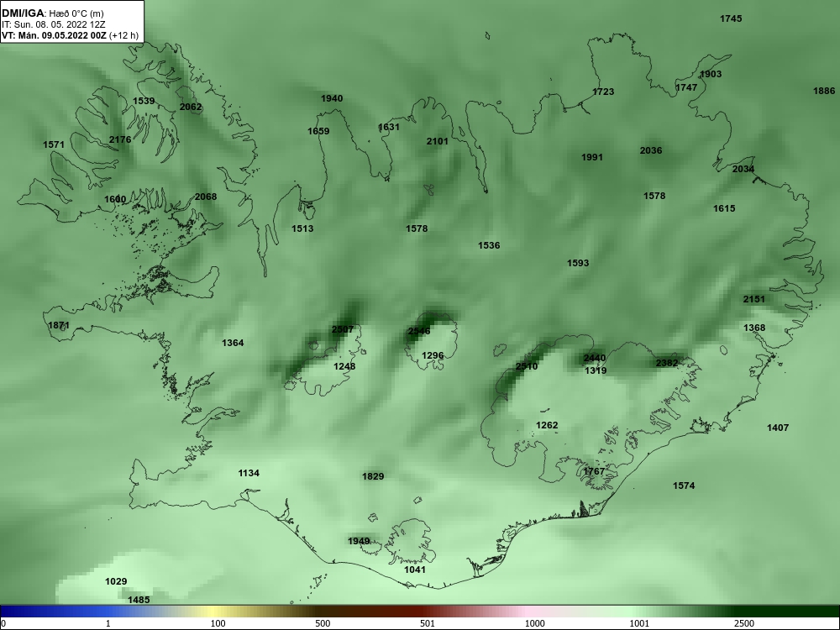Click the 2036 value label
840x630 pixels.
point(651,150)
